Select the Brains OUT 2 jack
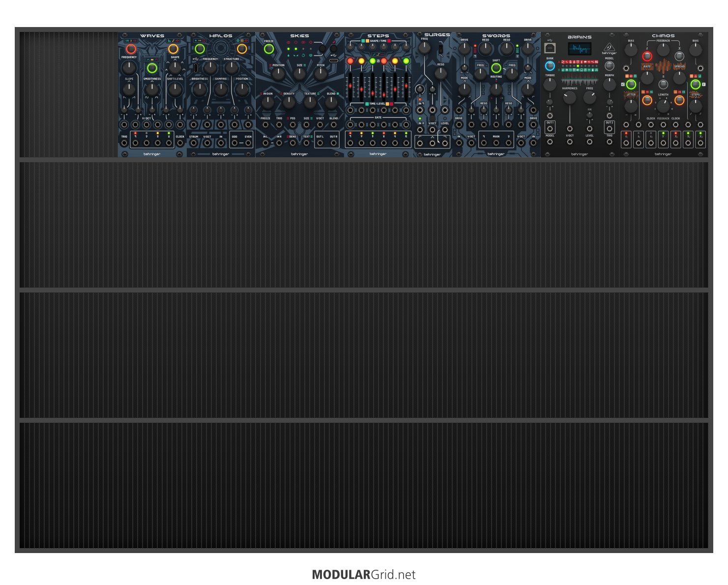The width and height of the screenshot is (728, 585). [610, 129]
